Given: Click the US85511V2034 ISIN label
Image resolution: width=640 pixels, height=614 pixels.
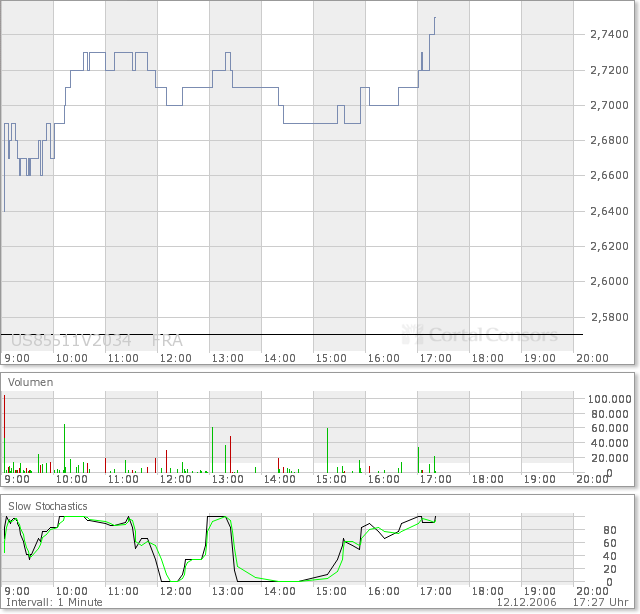Looking at the screenshot, I should coord(71,340).
